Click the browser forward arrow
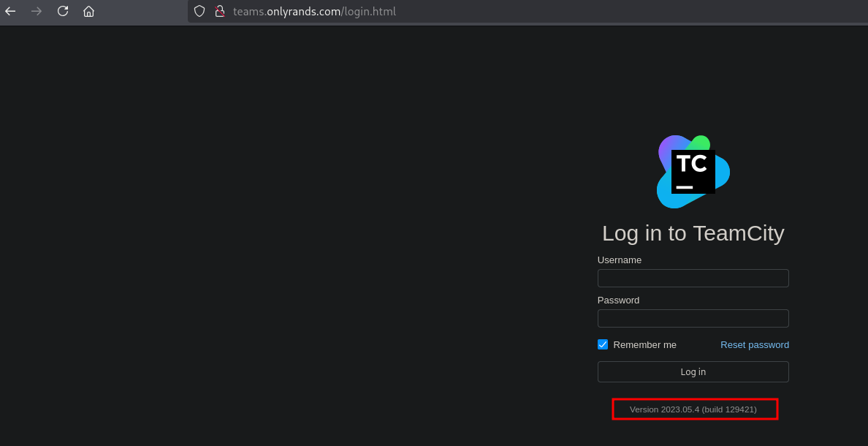868x446 pixels. click(x=37, y=11)
